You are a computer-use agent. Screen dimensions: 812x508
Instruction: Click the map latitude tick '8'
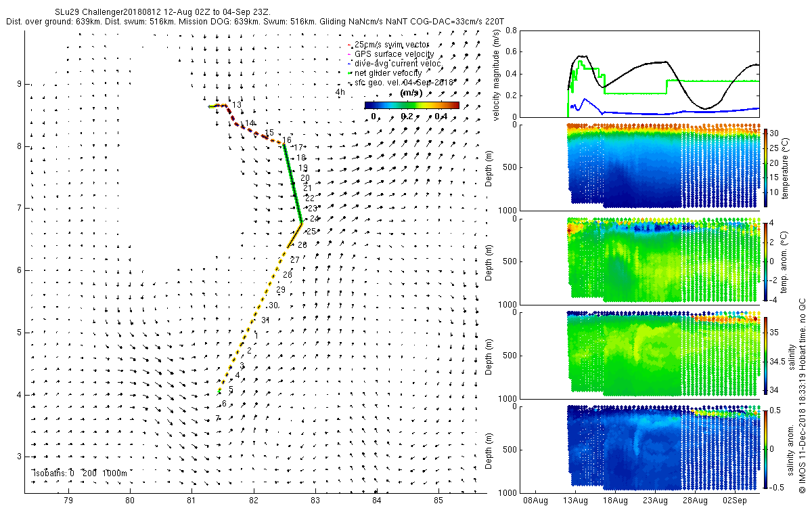tap(19, 146)
